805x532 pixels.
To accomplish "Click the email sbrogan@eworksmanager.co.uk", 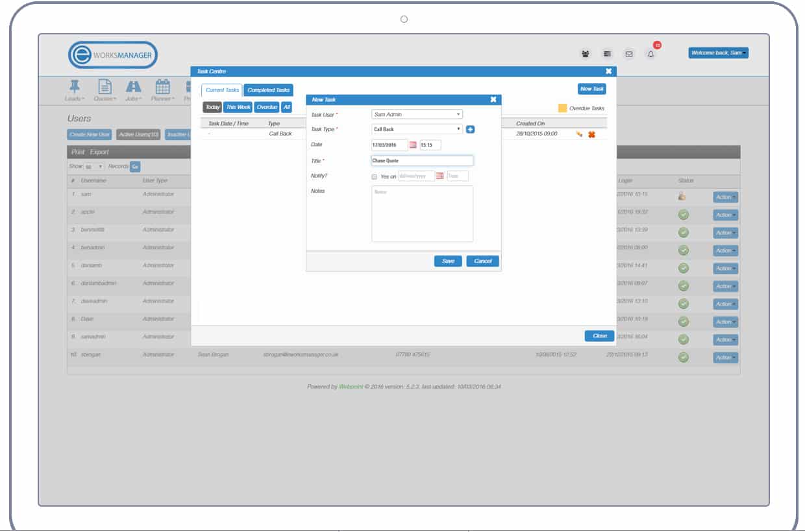I will point(301,355).
